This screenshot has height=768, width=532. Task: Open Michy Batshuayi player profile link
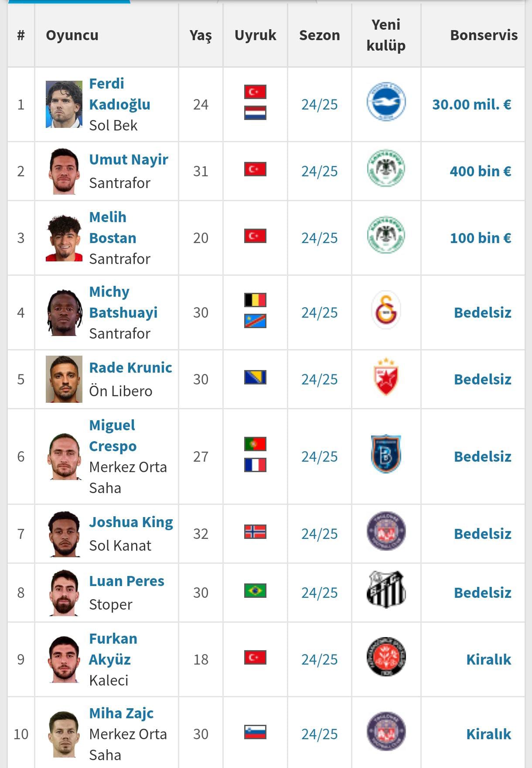point(123,302)
